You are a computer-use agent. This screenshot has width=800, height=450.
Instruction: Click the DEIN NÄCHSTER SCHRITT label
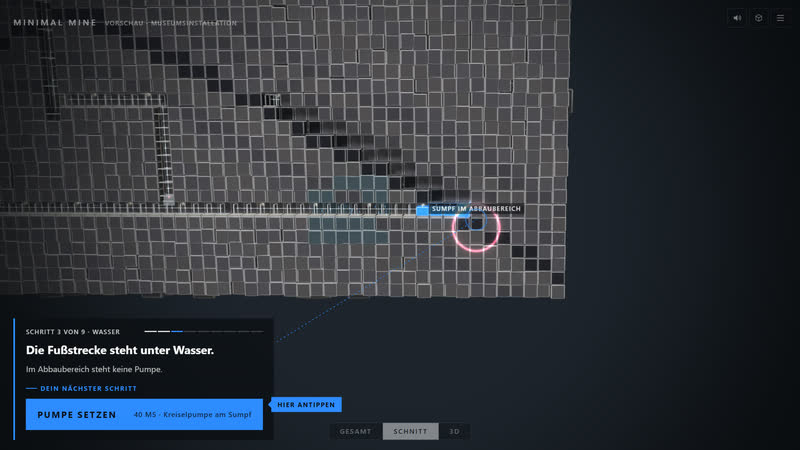88,388
